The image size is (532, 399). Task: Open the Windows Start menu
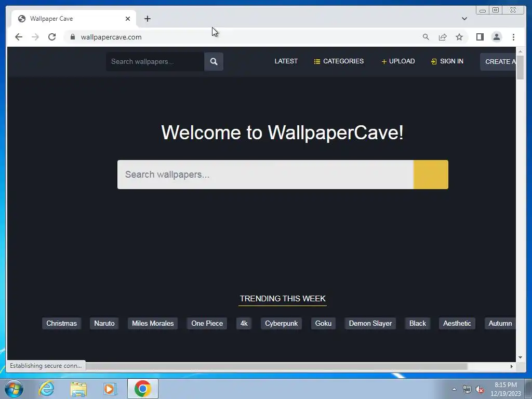tap(14, 389)
